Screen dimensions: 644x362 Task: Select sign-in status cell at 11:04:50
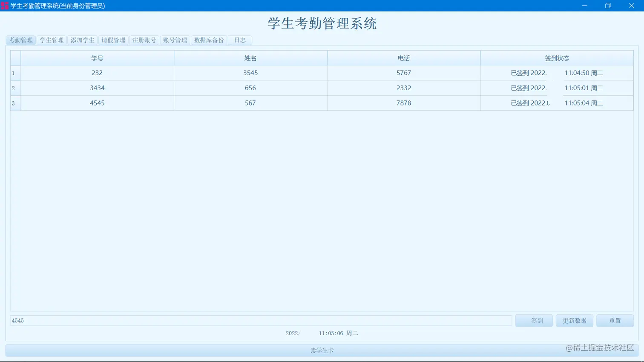pos(557,73)
